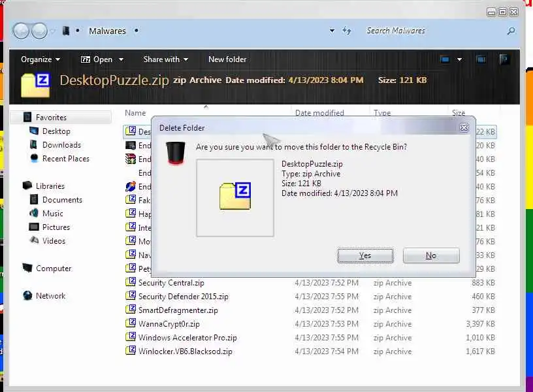Minimize the Malwares explorer window
This screenshot has width=533, height=392.
[x=491, y=12]
